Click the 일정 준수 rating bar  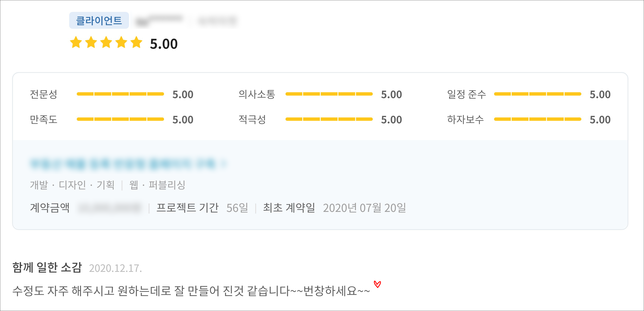538,94
